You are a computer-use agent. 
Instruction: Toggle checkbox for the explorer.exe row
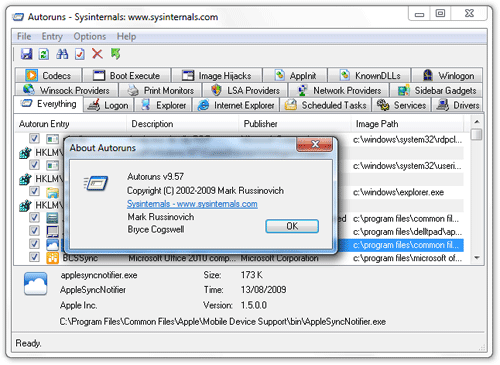coord(34,191)
